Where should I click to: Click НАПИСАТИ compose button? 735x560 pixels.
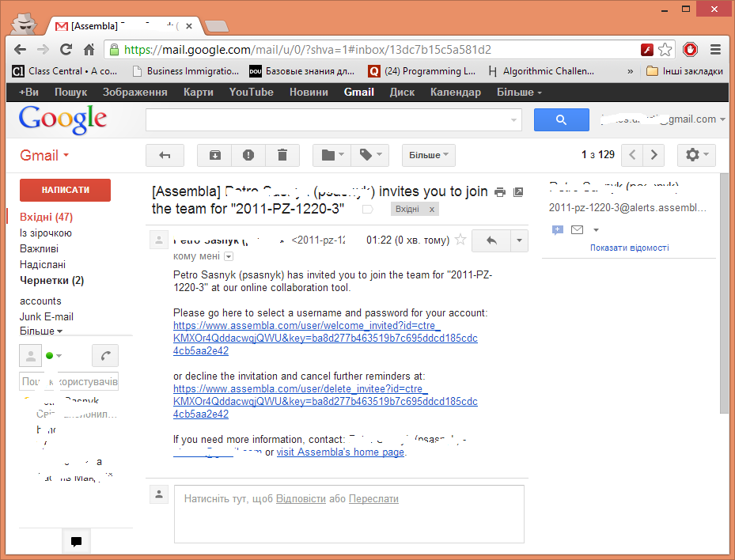[x=65, y=190]
